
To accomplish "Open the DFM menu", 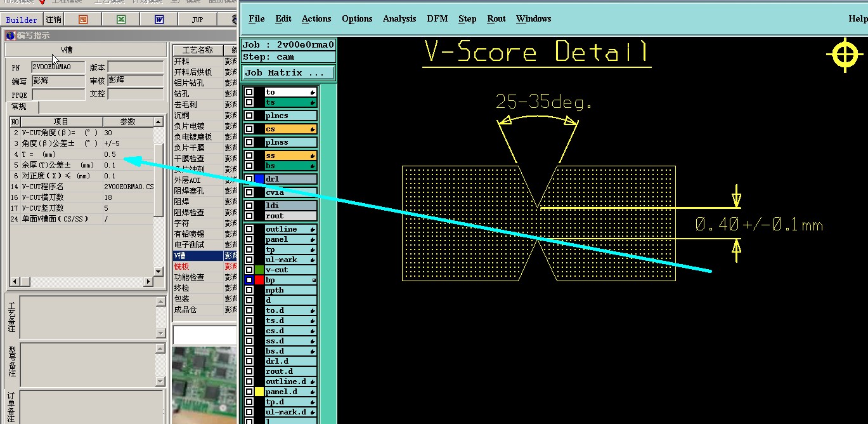I will (x=437, y=18).
